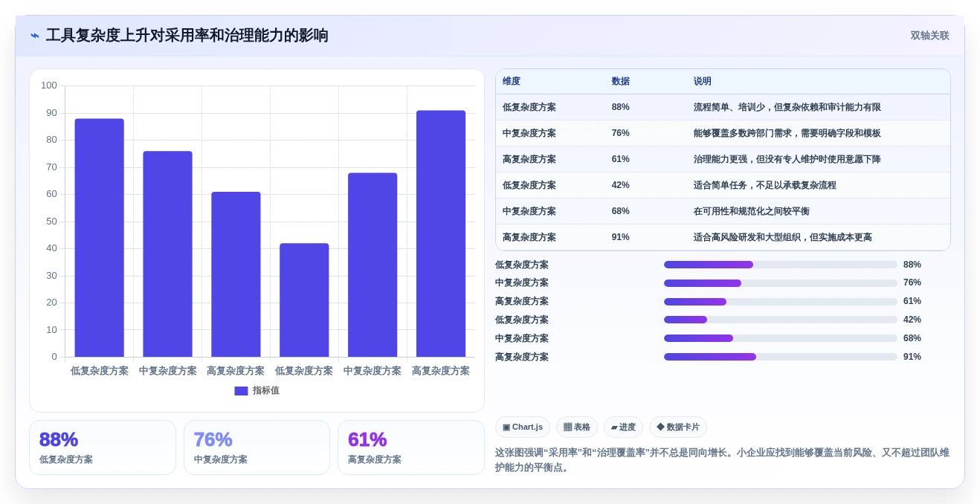Click the chart bar reaching 68
Screen dimensions: 980x504
tap(373, 265)
